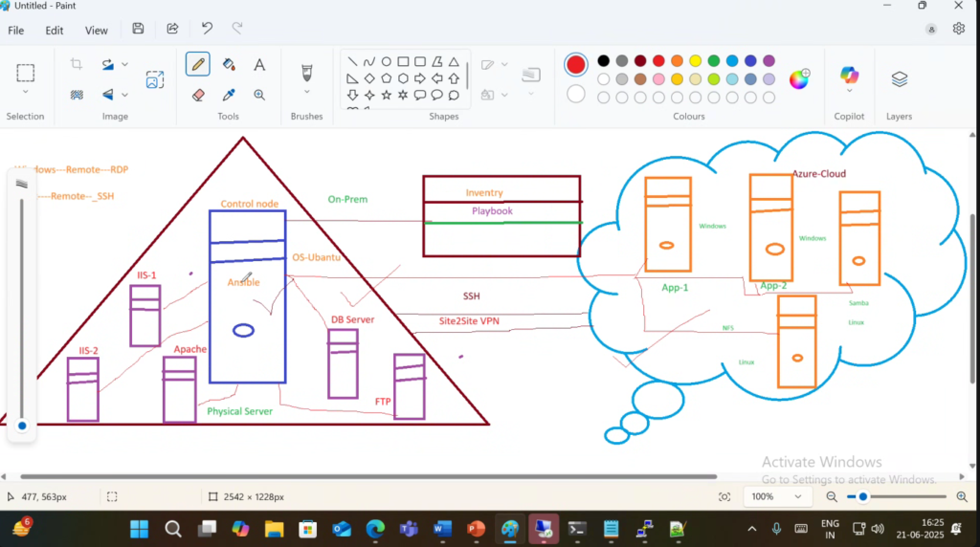Expand the Selection tool dropdown
This screenshot has height=547, width=980.
(26, 93)
